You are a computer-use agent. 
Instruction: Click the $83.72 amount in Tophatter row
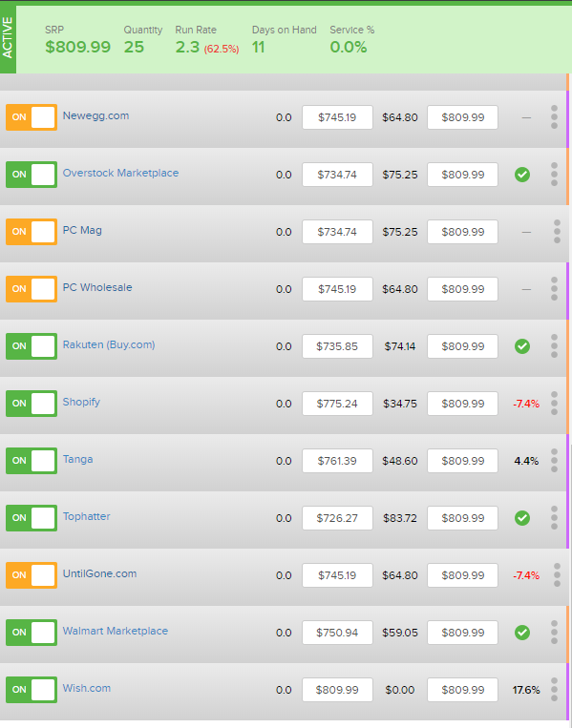400,518
